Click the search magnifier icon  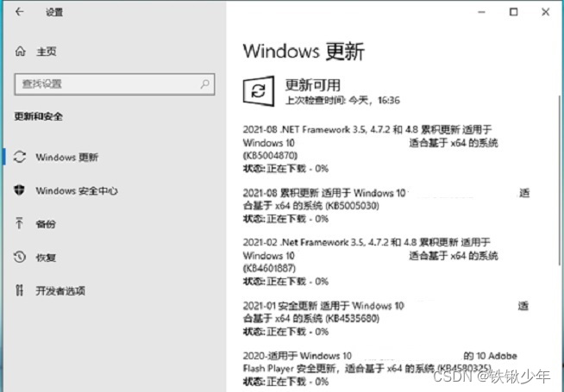204,84
